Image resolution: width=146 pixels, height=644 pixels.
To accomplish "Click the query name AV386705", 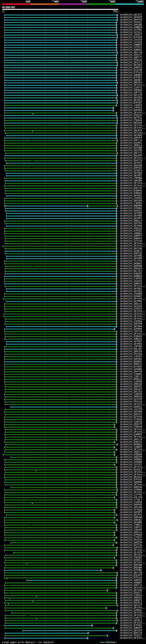I will pos(8,7).
